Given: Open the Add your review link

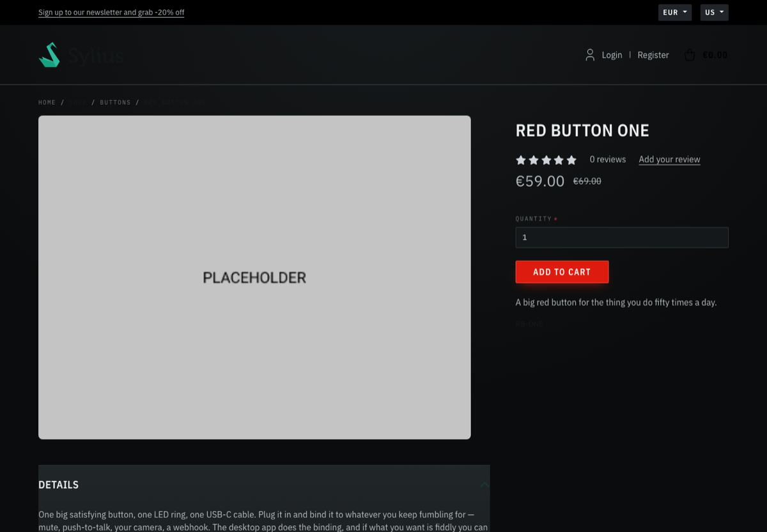Looking at the screenshot, I should [669, 160].
